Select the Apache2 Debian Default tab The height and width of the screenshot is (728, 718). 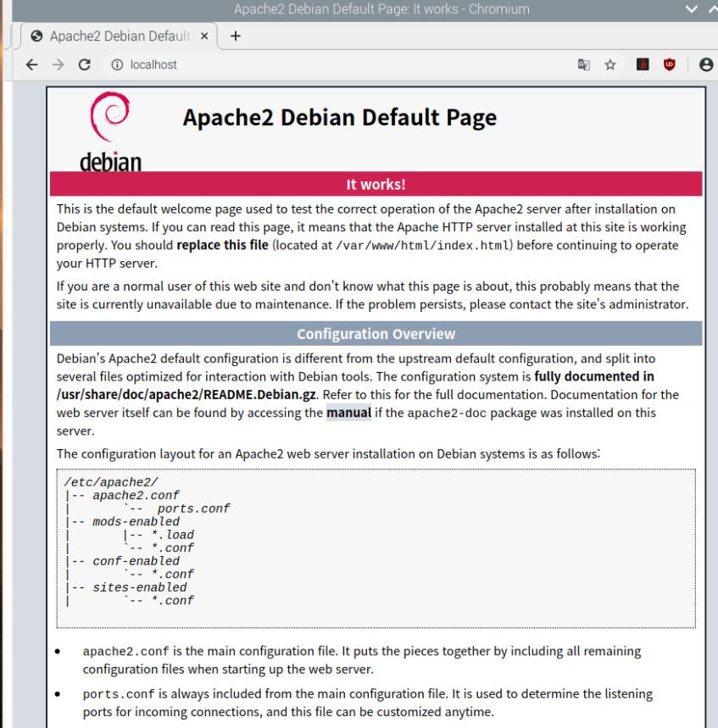click(119, 36)
